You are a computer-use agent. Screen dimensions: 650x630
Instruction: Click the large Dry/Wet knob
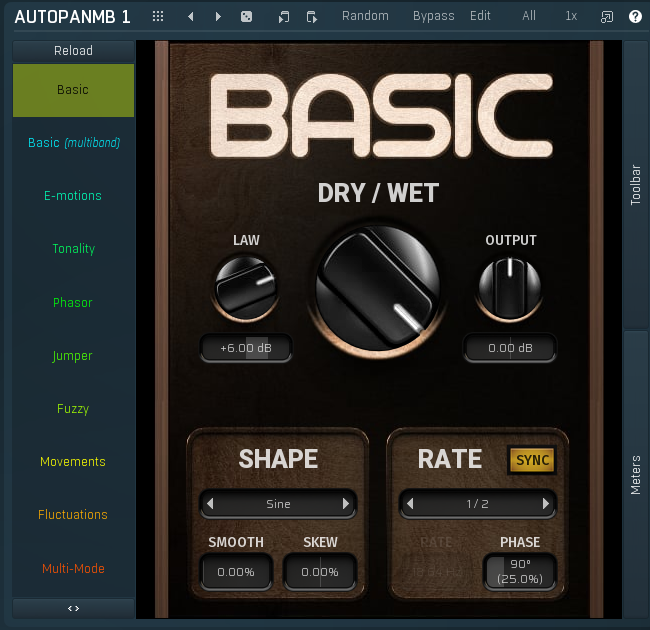[x=377, y=286]
